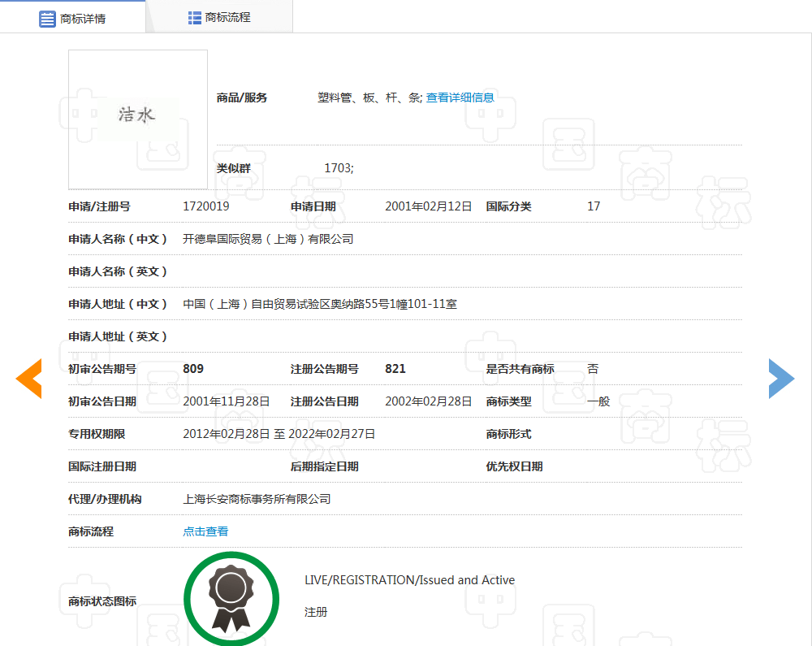Image resolution: width=812 pixels, height=646 pixels.
Task: Click the 申请/注册号 label
Action: pos(99,206)
